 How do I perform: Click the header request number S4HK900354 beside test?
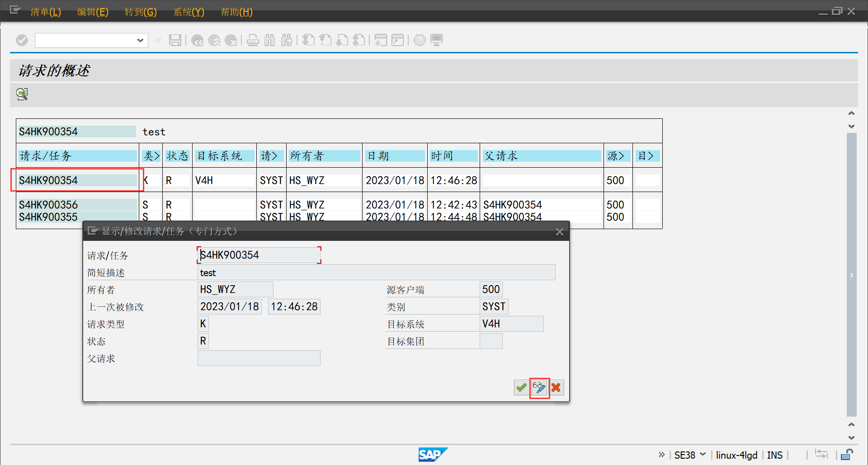click(x=76, y=132)
